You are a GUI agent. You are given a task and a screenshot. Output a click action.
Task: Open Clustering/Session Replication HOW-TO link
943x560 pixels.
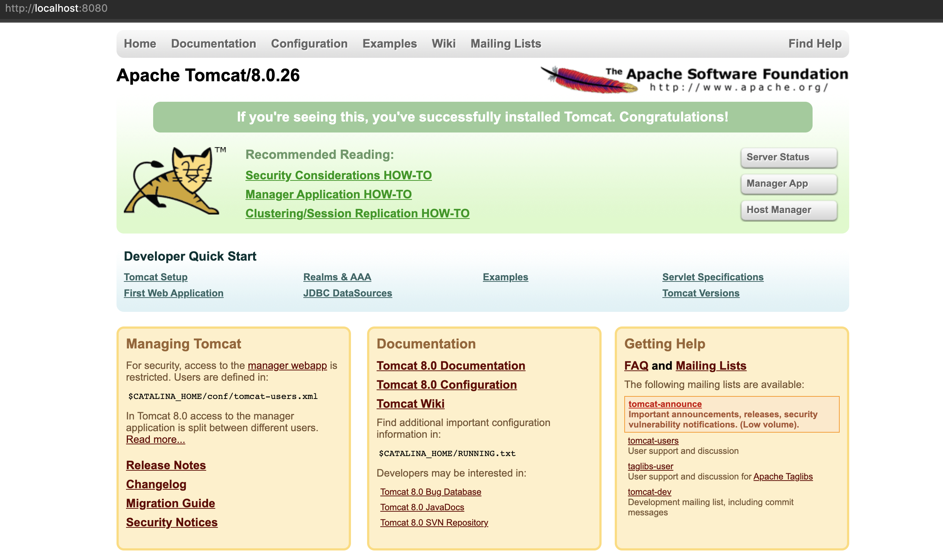357,214
